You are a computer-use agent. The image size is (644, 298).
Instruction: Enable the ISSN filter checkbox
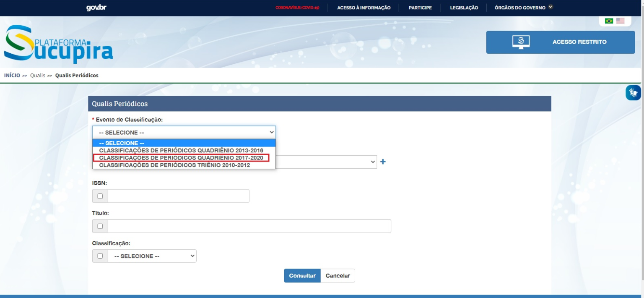(100, 196)
